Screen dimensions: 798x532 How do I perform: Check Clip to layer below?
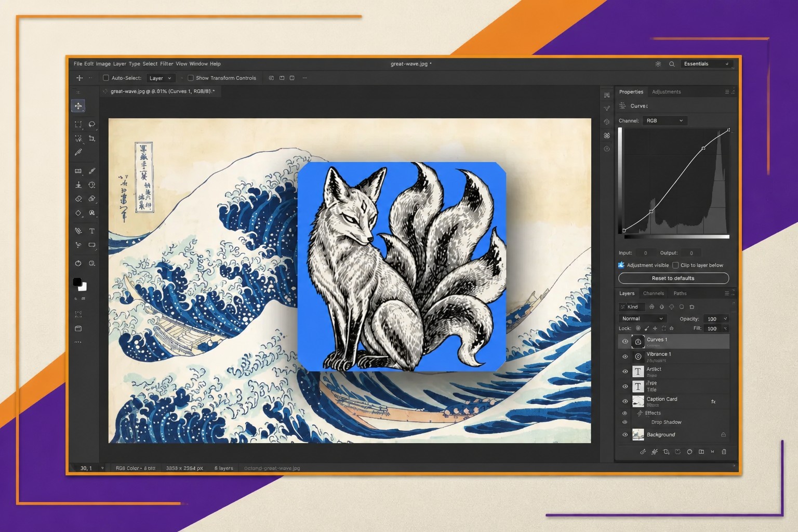675,265
